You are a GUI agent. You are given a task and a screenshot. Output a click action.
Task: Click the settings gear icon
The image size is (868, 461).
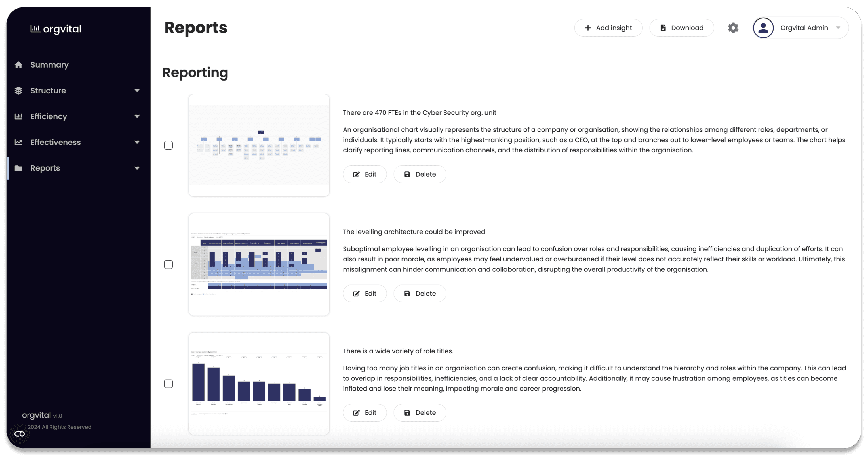coord(733,28)
